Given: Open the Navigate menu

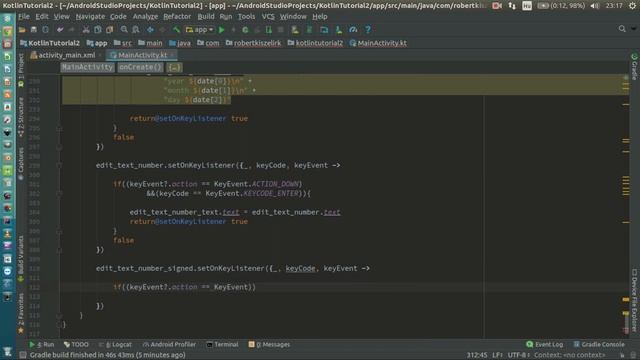Looking at the screenshot, I should coord(90,17).
